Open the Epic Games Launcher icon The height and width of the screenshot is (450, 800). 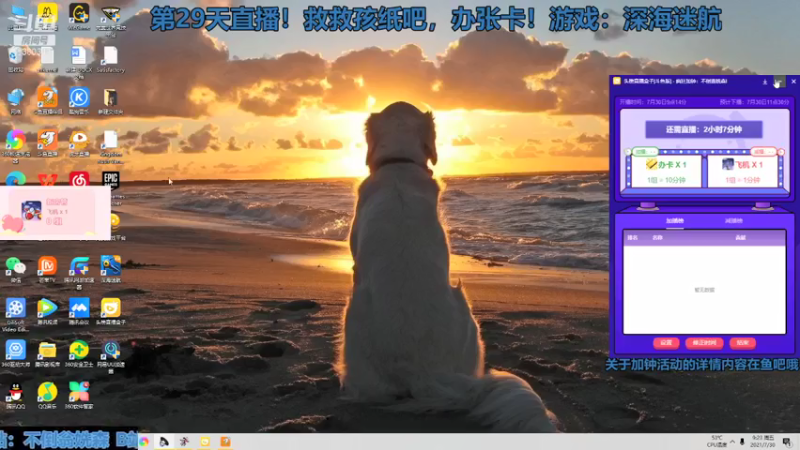point(110,179)
